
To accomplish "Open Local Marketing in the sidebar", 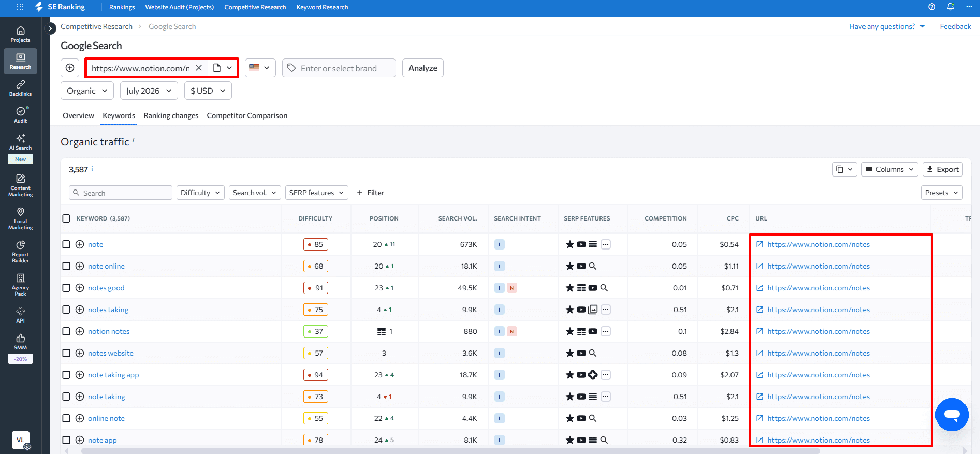I will pos(20,218).
